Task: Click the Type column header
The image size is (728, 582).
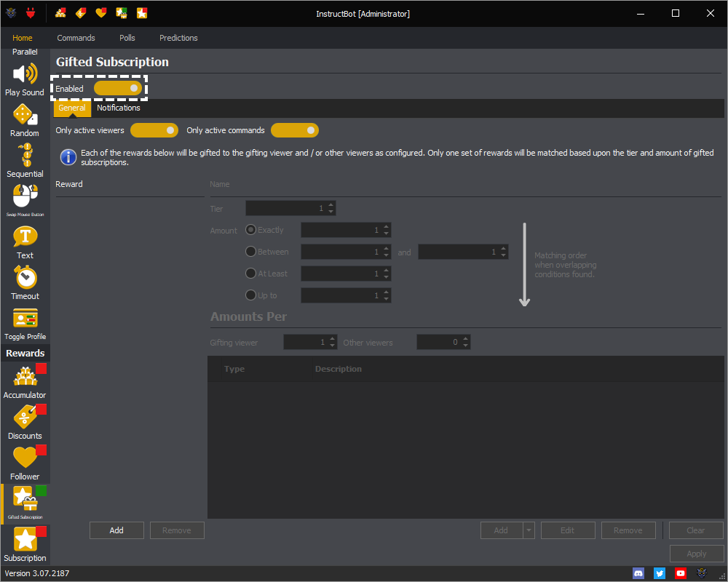Action: (234, 369)
